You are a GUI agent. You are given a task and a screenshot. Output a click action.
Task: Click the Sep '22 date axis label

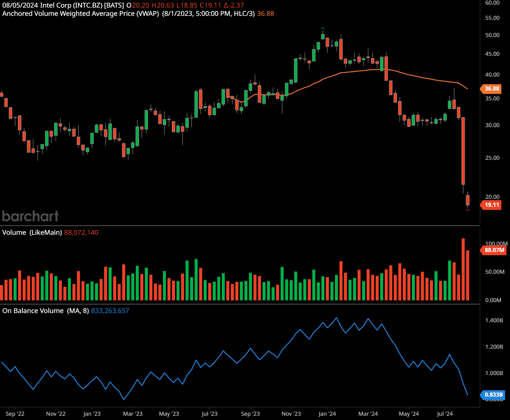pos(15,414)
